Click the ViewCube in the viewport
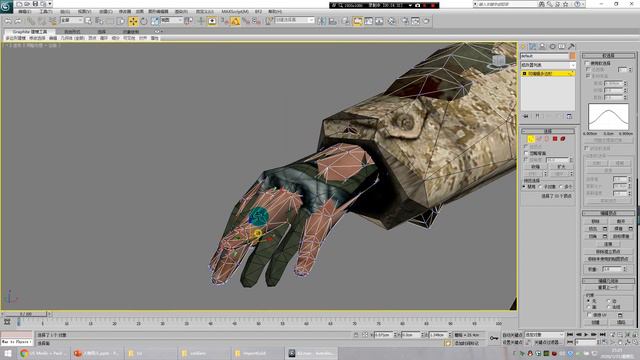This screenshot has width=640, height=360. coord(498,61)
